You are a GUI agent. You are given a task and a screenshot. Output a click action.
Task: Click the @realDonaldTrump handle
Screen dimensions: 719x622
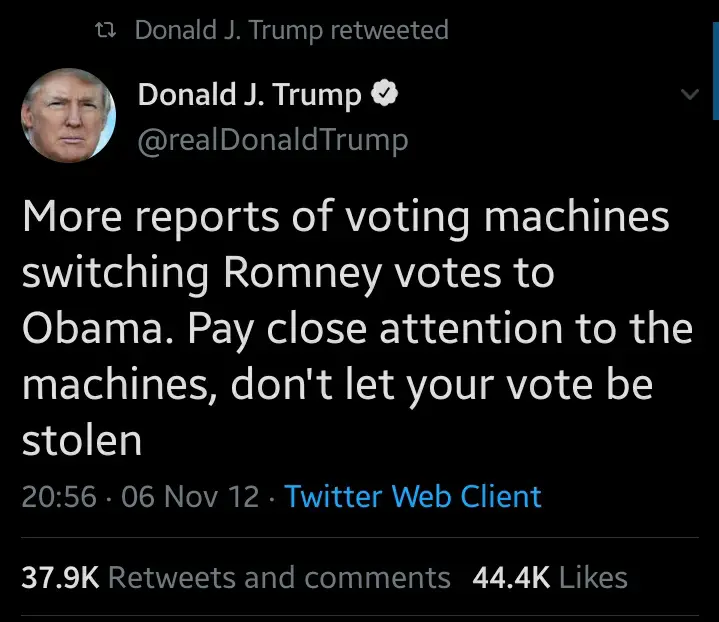272,141
